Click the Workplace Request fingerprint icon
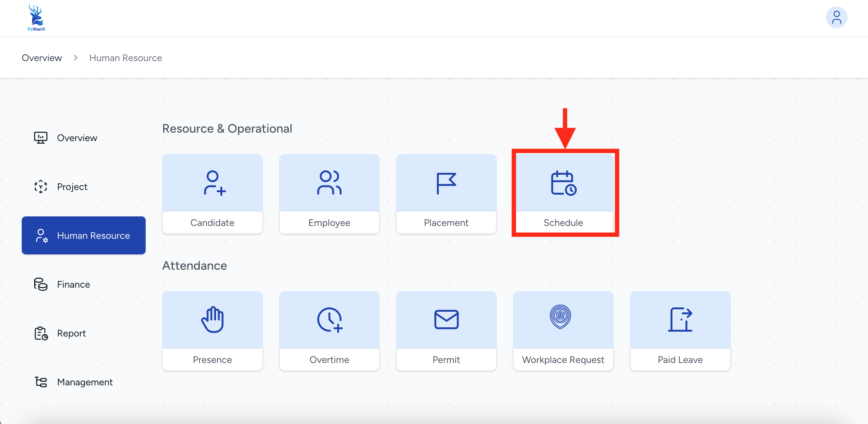Viewport: 868px width, 424px height. point(560,317)
